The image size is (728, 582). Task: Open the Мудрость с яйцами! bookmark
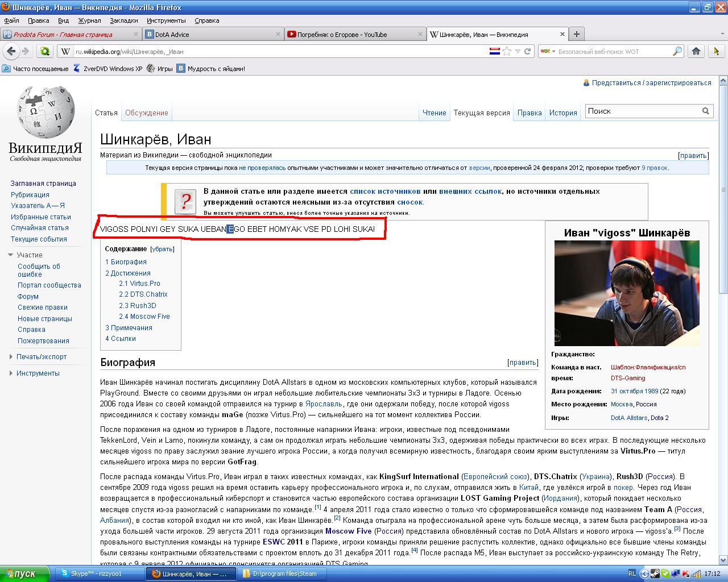point(211,69)
